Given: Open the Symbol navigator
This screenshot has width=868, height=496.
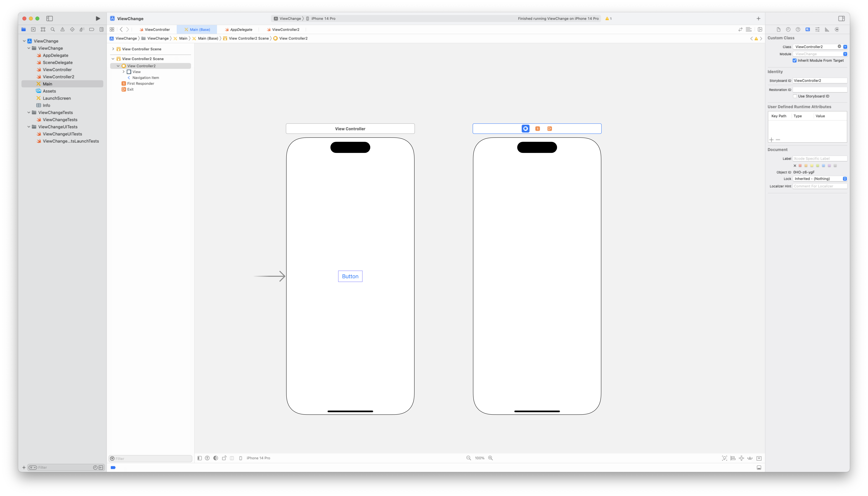Looking at the screenshot, I should [43, 29].
